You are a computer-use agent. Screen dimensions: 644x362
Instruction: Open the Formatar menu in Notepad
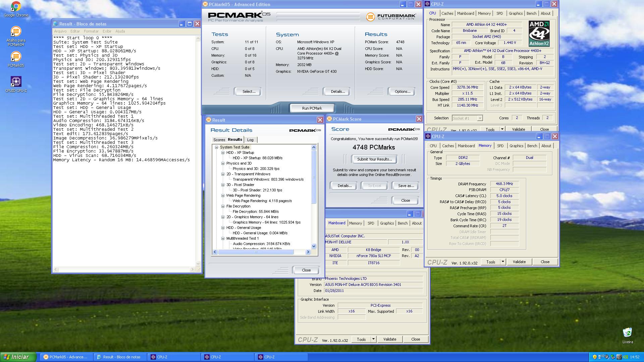pyautogui.click(x=91, y=31)
